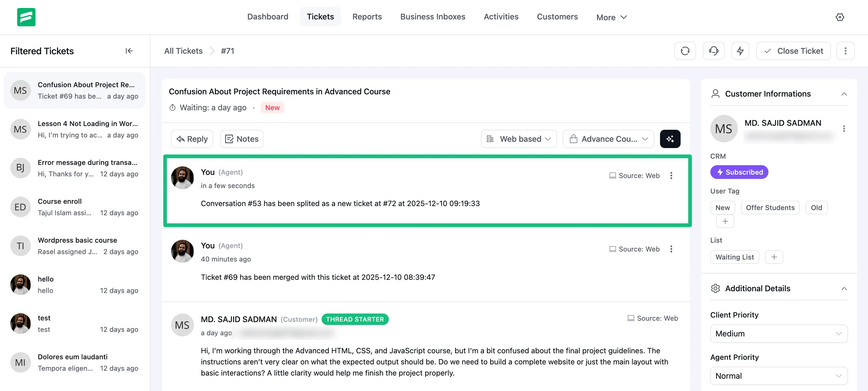Open the More navigation menu

click(611, 17)
